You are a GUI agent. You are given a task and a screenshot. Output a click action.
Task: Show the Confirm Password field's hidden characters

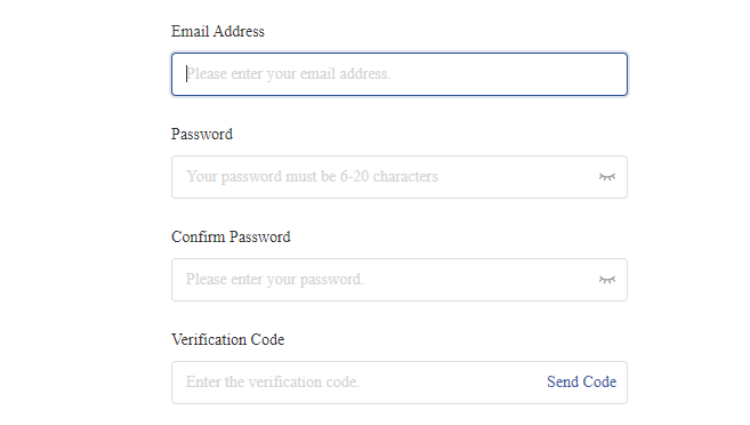(606, 280)
